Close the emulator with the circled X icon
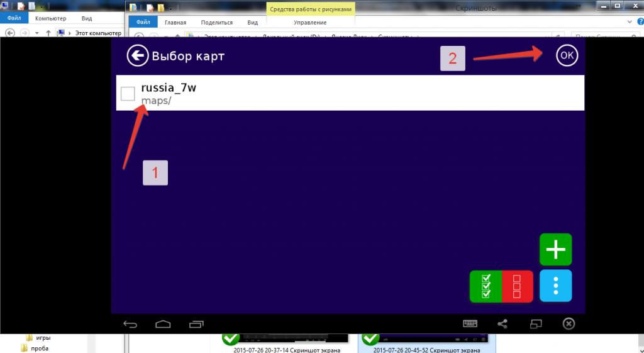The width and height of the screenshot is (644, 353). tap(569, 324)
